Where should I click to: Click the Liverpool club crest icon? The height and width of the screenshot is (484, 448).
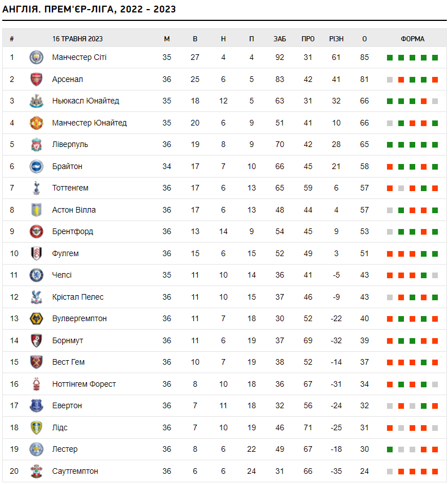click(x=36, y=145)
